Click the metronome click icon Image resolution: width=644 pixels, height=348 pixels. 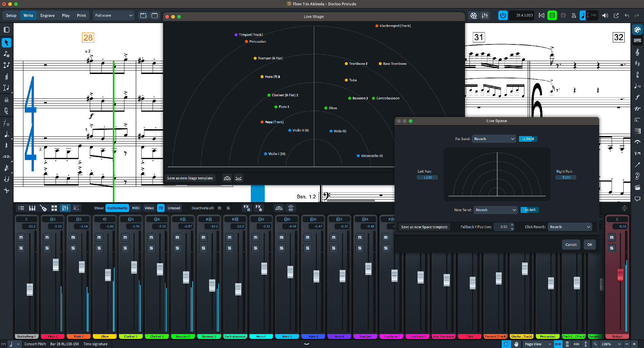click(573, 16)
